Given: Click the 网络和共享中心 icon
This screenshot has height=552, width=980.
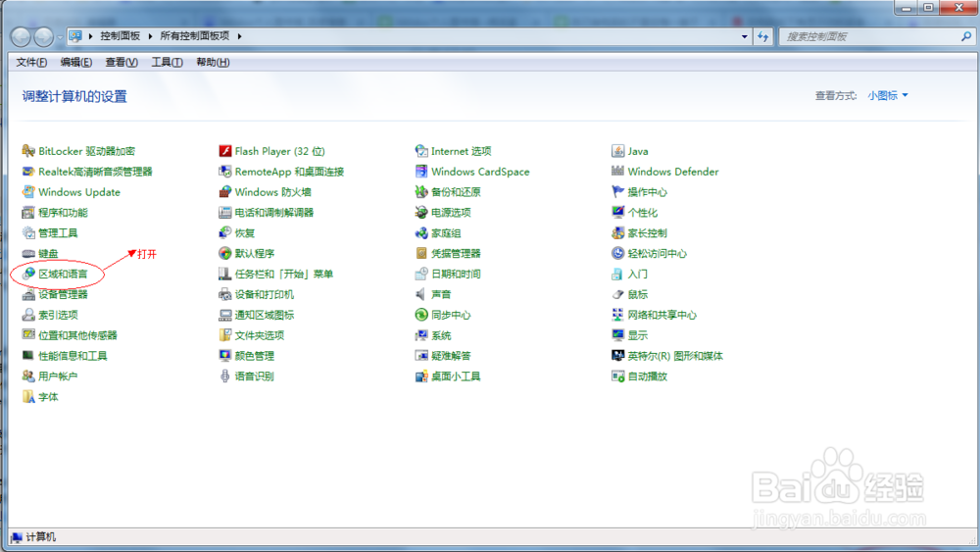Looking at the screenshot, I should tap(617, 315).
